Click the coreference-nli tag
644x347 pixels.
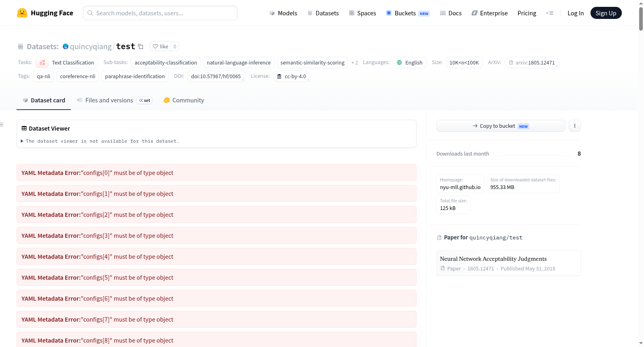click(x=78, y=76)
